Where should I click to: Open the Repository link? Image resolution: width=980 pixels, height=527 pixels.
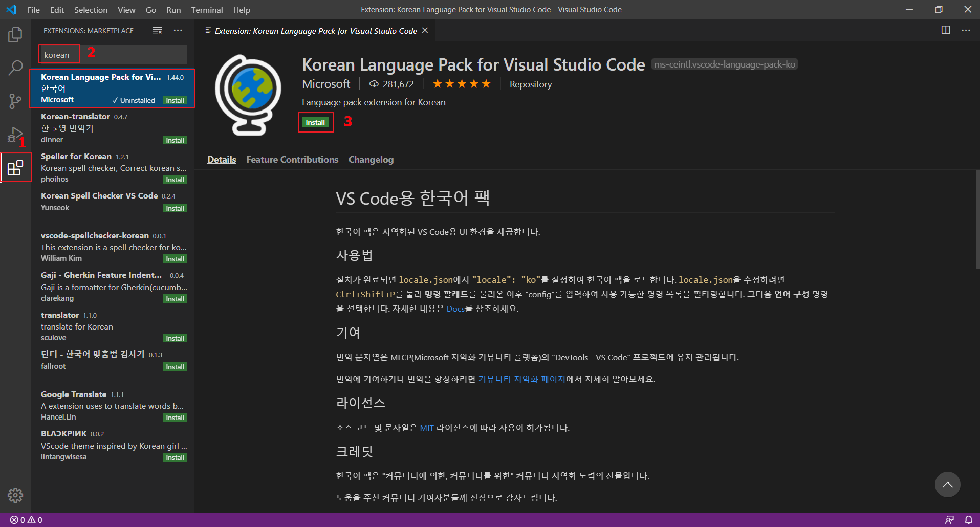point(531,84)
